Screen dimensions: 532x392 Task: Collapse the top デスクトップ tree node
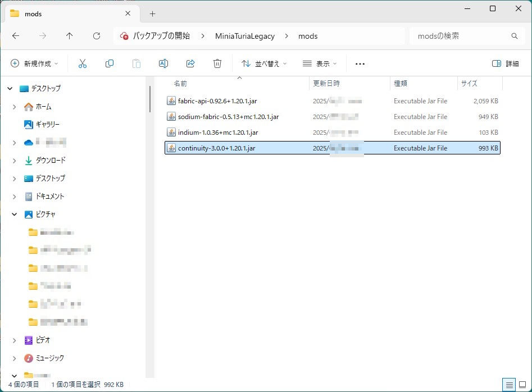pyautogui.click(x=10, y=89)
